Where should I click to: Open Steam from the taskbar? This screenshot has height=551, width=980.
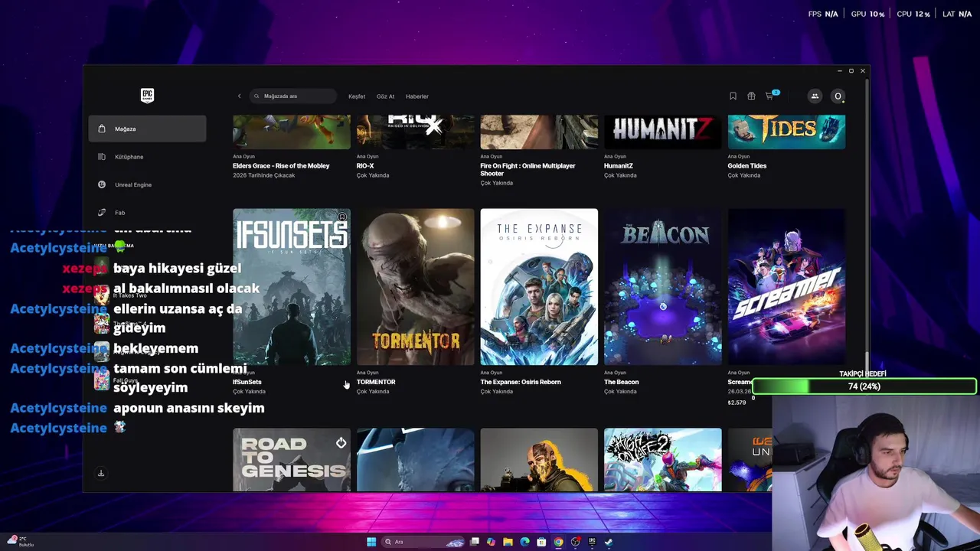click(x=609, y=542)
